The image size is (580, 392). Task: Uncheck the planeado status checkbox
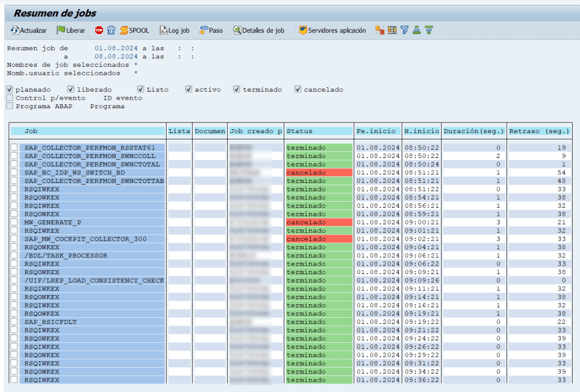coord(10,90)
